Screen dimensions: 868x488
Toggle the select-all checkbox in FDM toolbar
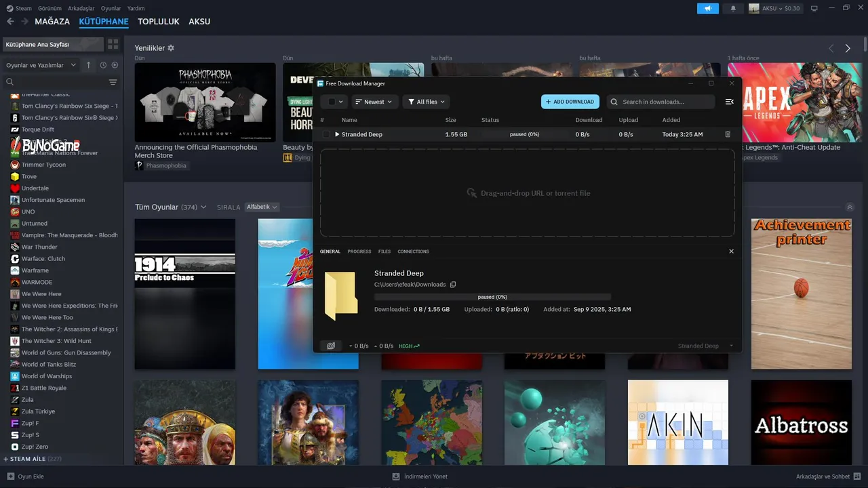[332, 102]
